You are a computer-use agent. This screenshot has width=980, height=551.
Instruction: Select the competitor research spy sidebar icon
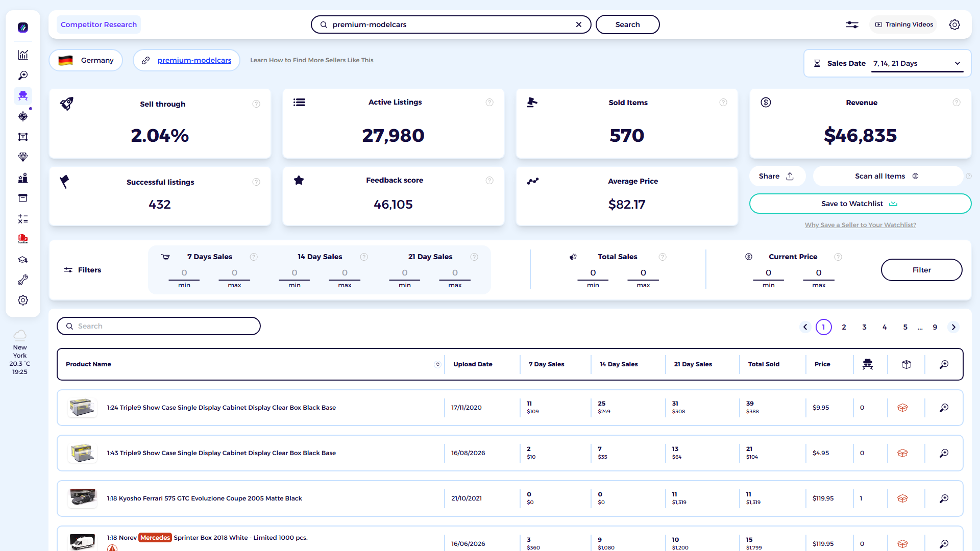click(23, 96)
